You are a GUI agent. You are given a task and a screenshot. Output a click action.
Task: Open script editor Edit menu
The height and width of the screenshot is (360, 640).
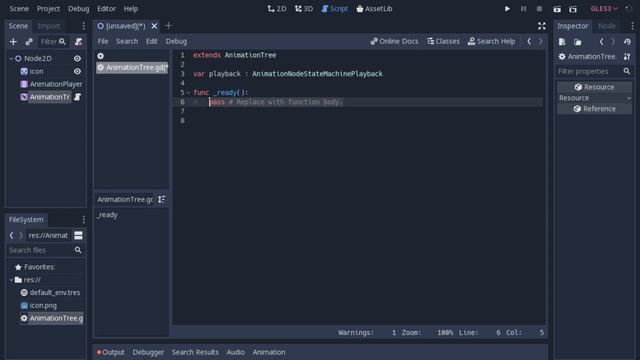point(151,41)
